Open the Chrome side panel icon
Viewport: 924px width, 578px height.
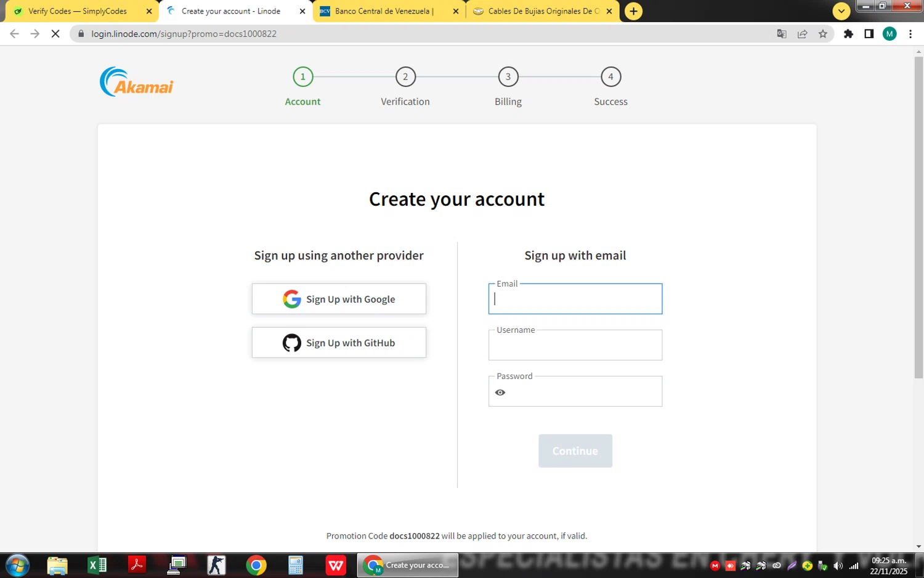[x=869, y=34]
